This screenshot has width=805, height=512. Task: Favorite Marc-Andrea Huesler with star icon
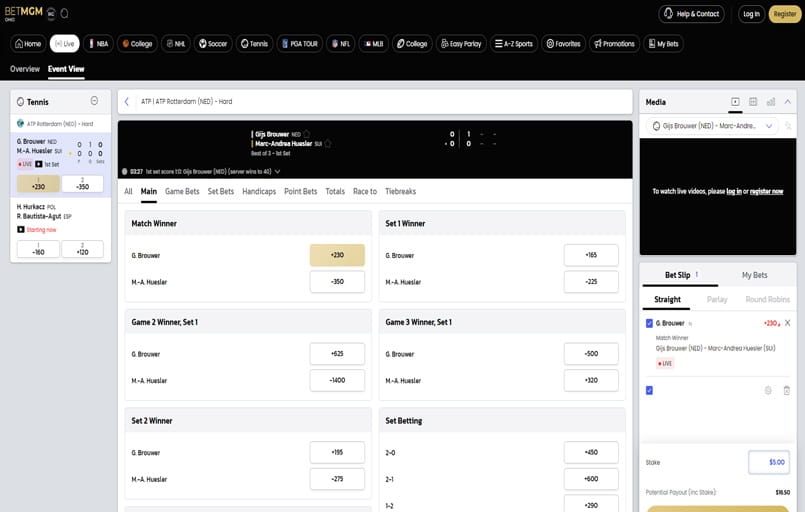328,144
